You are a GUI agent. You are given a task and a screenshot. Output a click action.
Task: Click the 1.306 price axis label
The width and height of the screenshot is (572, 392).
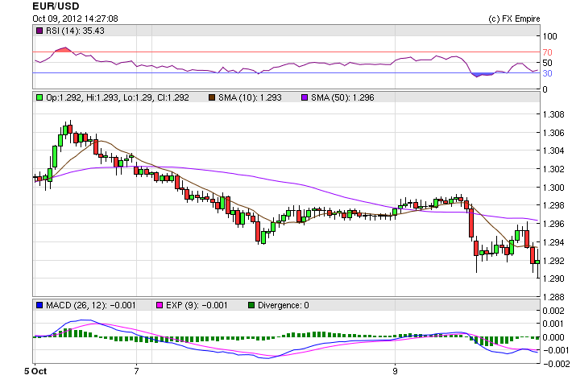553,133
